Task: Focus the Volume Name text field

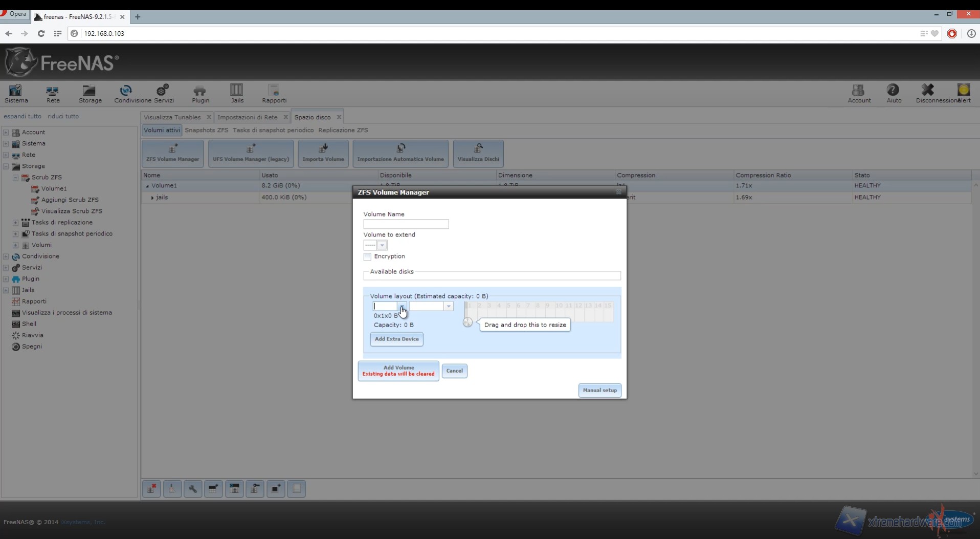Action: point(406,224)
